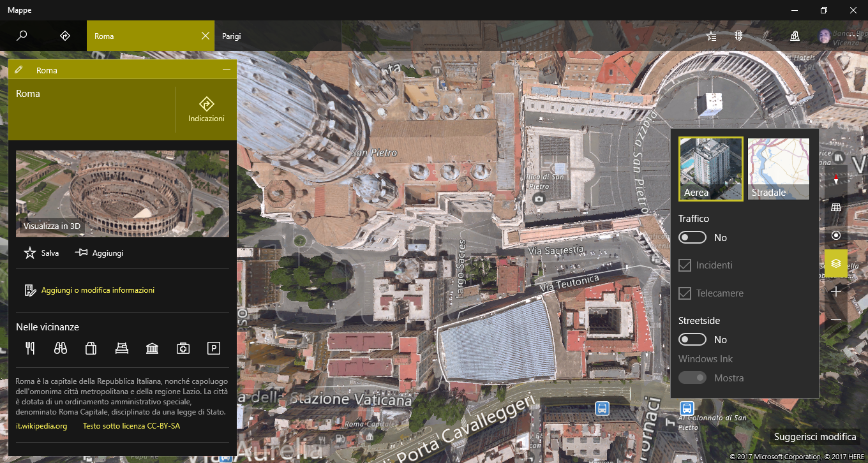
Task: Find nearby restaurants with the fork icon
Action: (x=29, y=348)
